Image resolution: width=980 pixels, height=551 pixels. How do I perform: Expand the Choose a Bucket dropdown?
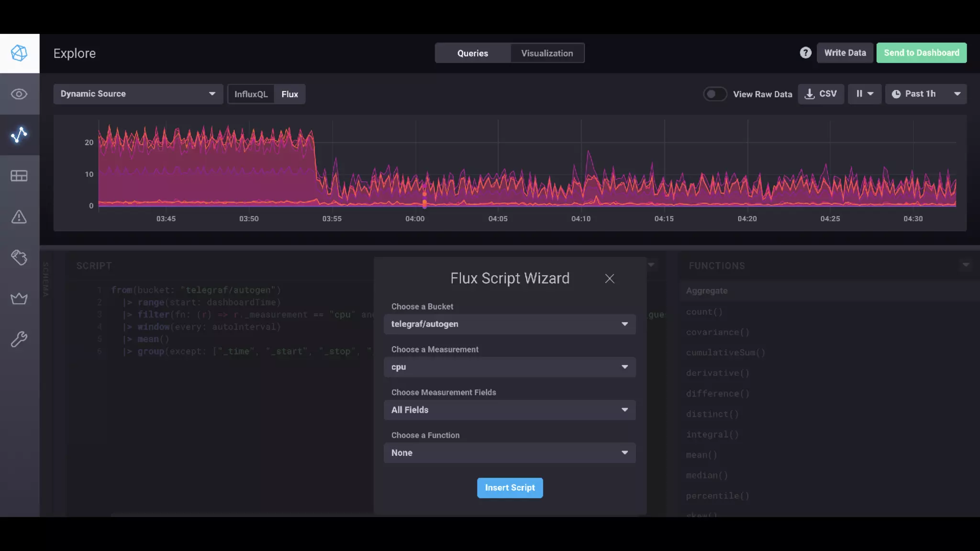[510, 324]
